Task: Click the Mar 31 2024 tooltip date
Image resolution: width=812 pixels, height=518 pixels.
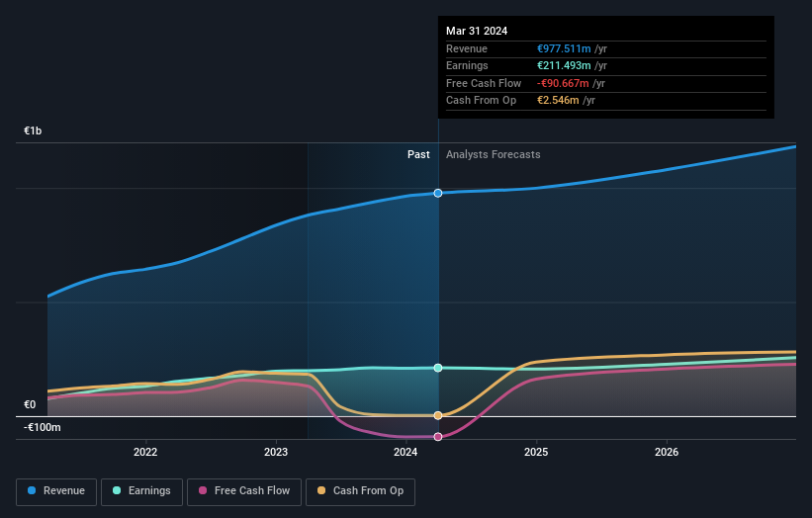Action: [x=477, y=31]
